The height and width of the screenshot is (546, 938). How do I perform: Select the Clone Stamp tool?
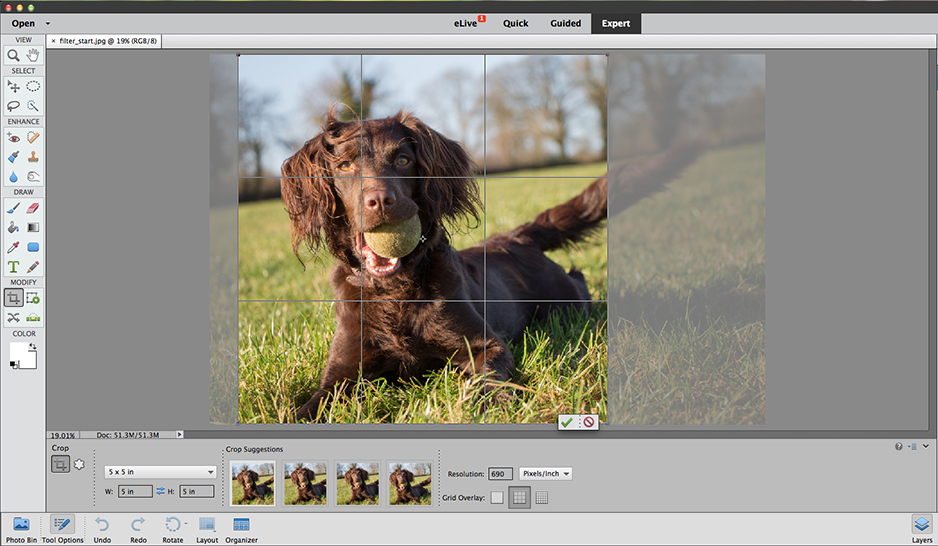[33, 157]
